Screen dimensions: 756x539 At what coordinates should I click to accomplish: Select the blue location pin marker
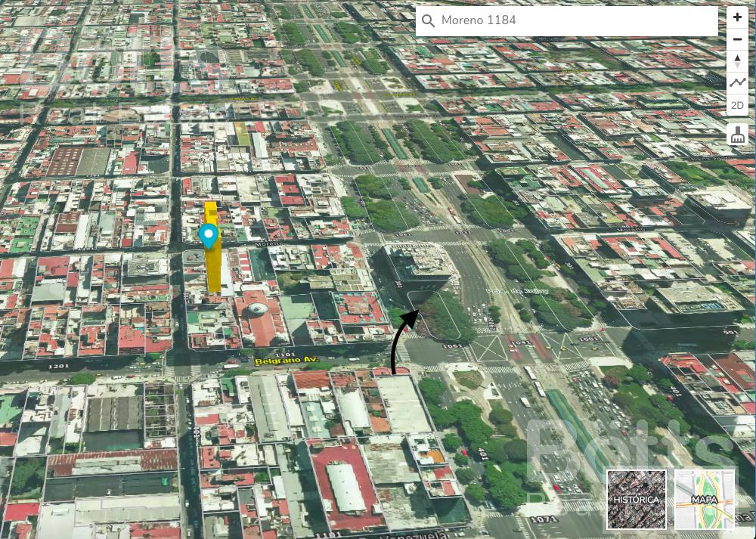tap(209, 236)
